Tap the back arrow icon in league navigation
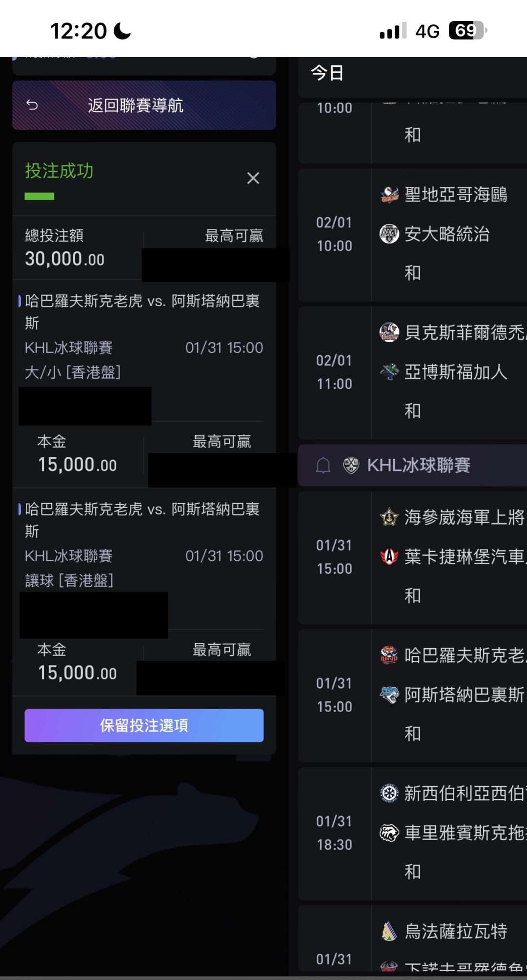 (32, 105)
